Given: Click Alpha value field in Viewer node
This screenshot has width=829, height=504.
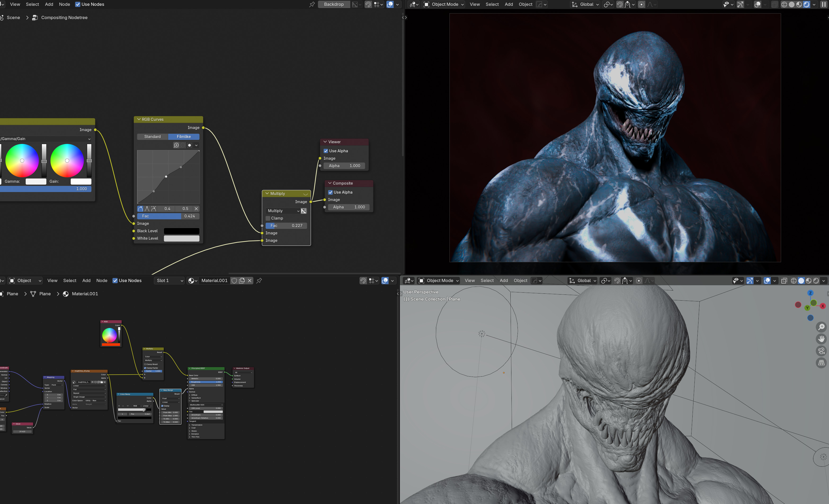Looking at the screenshot, I should (345, 166).
